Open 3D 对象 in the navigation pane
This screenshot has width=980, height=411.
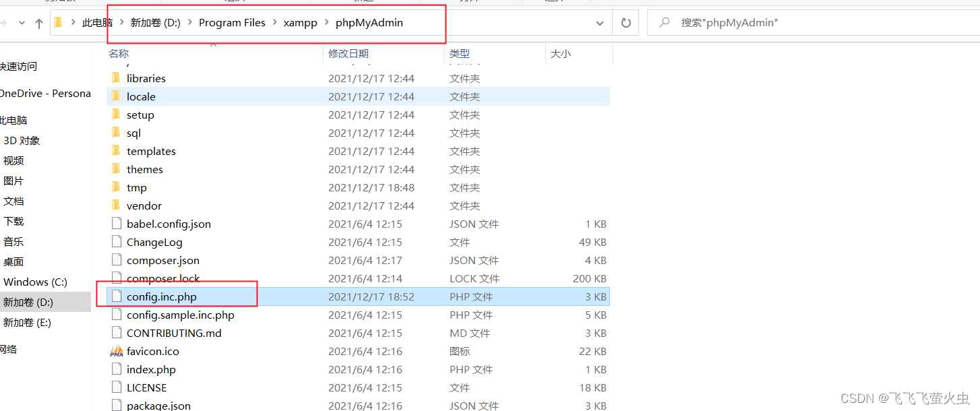[x=22, y=141]
